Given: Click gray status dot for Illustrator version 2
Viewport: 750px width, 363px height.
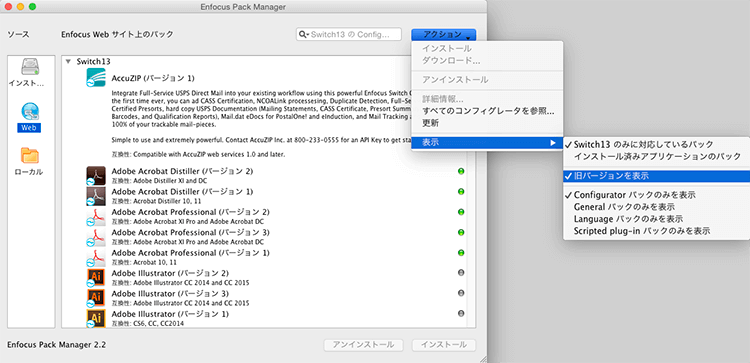Looking at the screenshot, I should click(461, 273).
